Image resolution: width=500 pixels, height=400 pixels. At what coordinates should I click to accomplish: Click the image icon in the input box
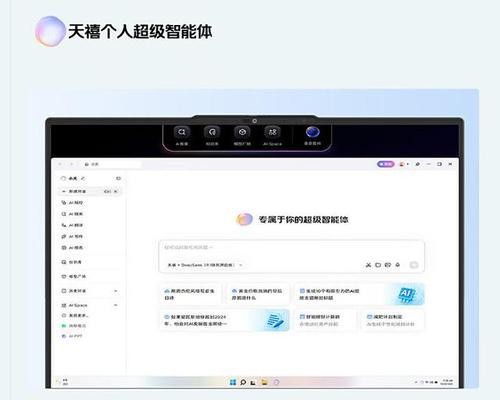tap(388, 265)
